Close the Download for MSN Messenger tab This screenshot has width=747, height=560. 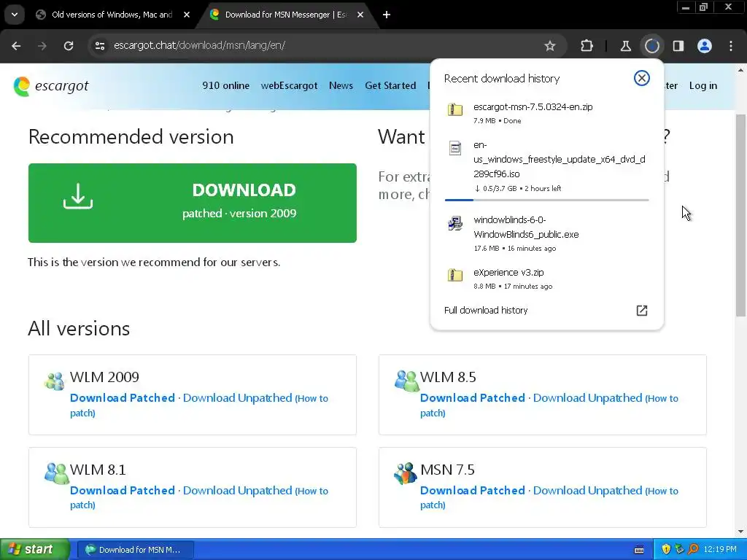click(x=360, y=15)
